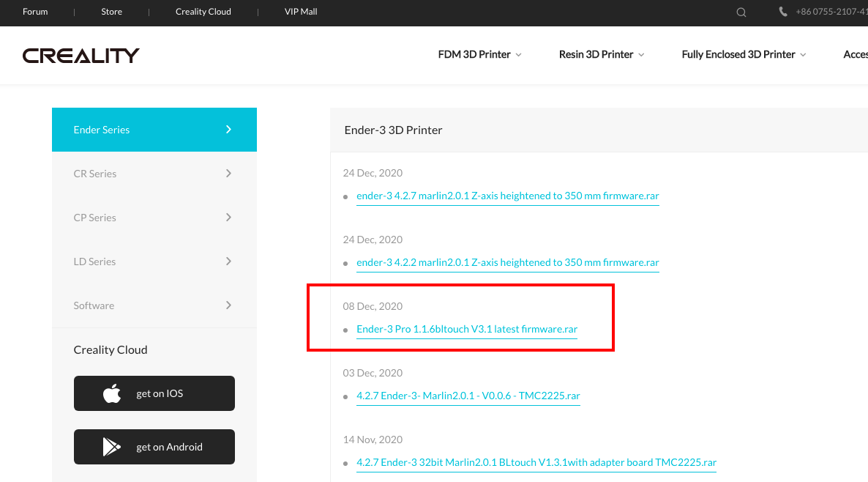Select CR Series sidebar category
The image size is (868, 482).
point(154,174)
